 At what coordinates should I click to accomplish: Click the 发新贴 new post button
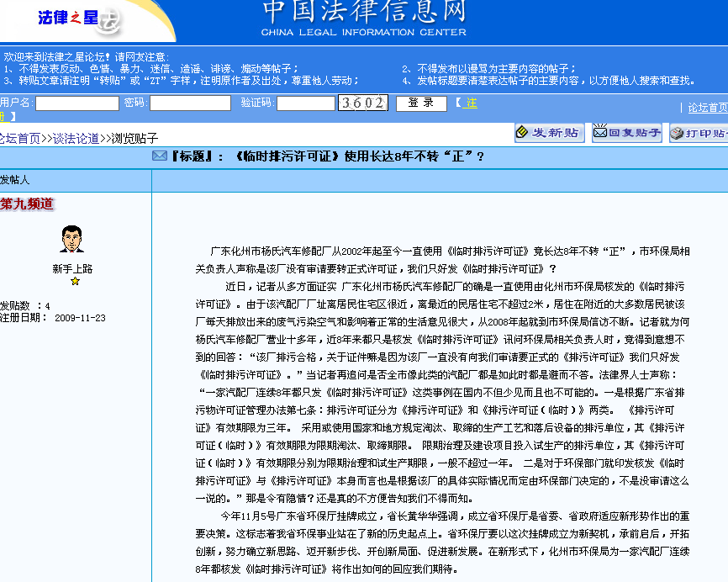click(549, 133)
